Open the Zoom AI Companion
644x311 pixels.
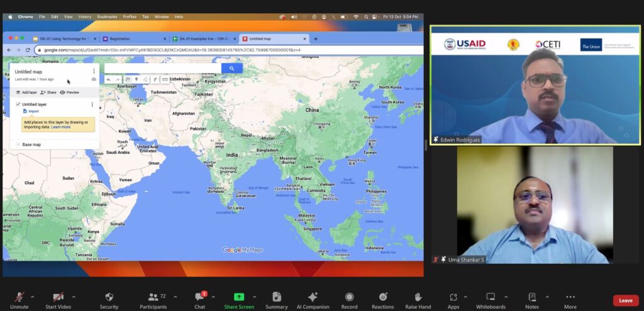(x=313, y=300)
